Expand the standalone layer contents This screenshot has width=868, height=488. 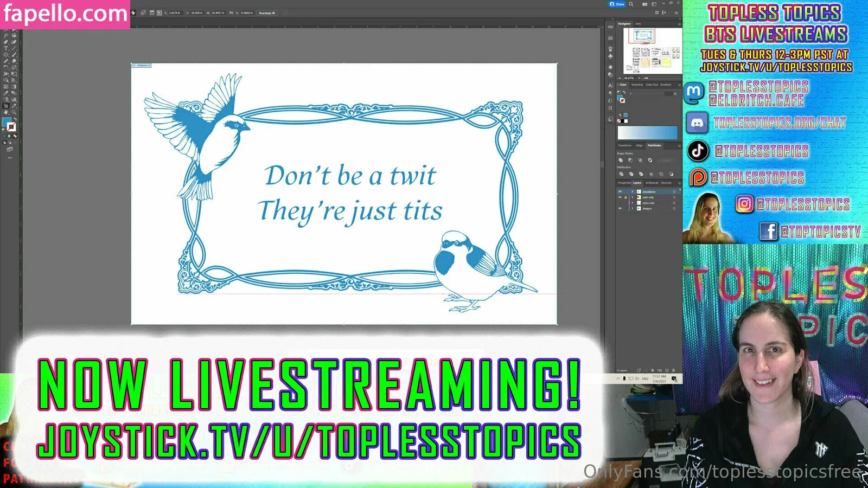pos(632,191)
